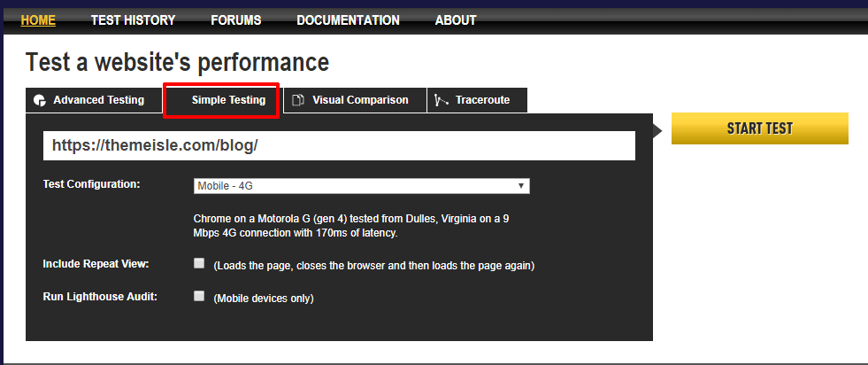
Task: Switch to the Advanced Testing tab
Action: [94, 100]
